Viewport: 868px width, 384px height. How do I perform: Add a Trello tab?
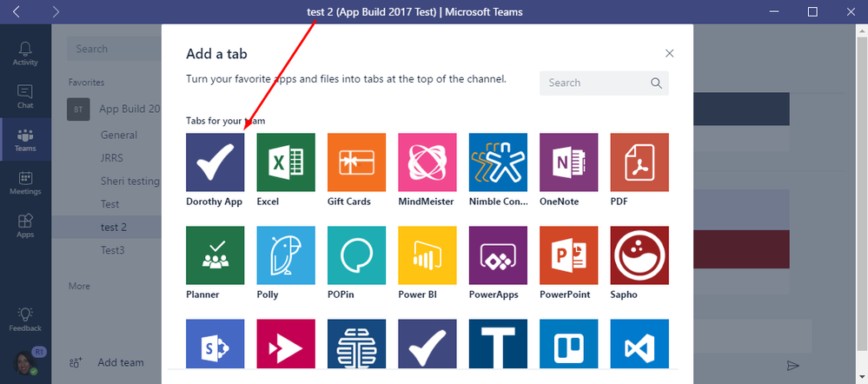point(568,344)
